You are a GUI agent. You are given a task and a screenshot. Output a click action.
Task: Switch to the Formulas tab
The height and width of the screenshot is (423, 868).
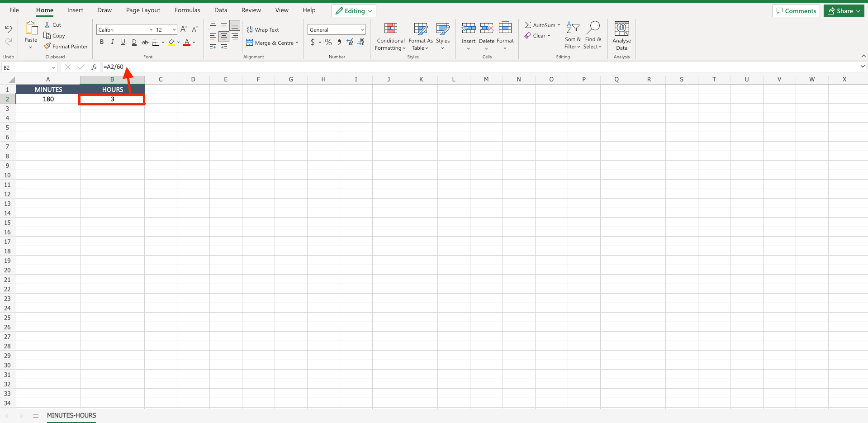[187, 10]
